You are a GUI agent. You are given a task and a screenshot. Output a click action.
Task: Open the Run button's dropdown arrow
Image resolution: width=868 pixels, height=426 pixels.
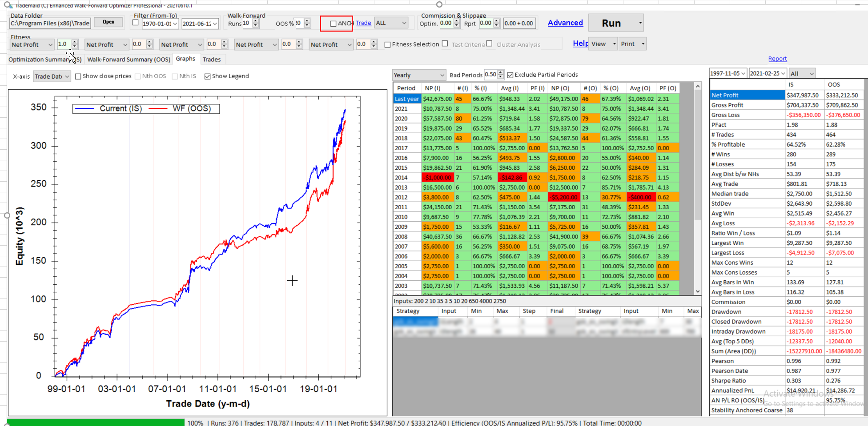pos(640,23)
